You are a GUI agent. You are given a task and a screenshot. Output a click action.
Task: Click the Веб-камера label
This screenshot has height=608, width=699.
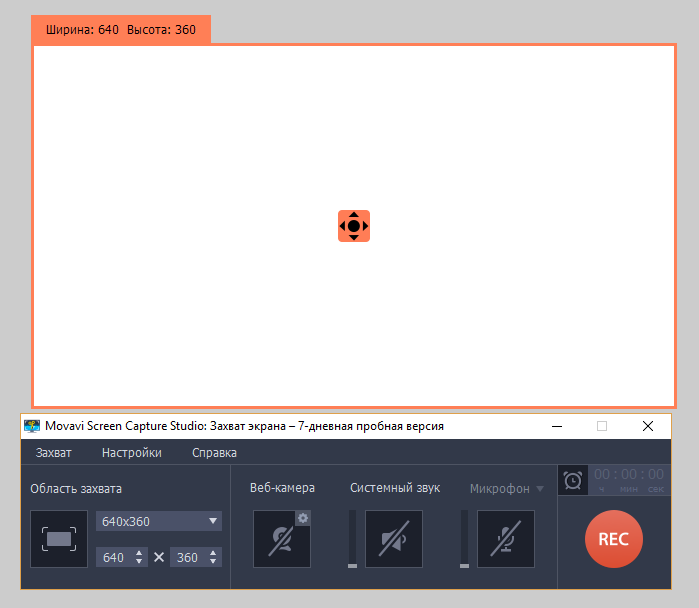point(282,488)
